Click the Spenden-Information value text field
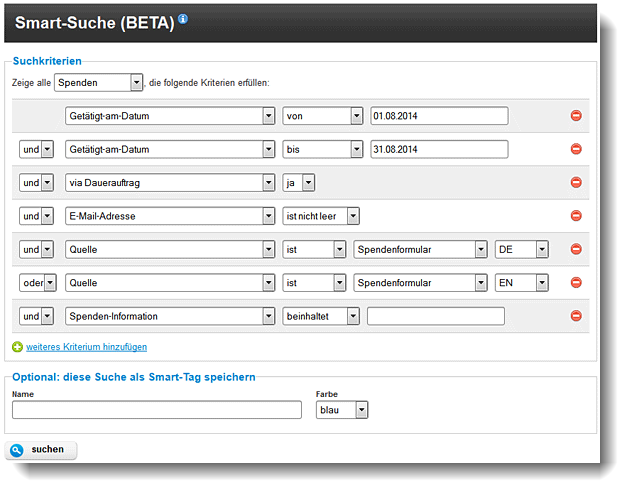630x493 pixels. (x=435, y=316)
